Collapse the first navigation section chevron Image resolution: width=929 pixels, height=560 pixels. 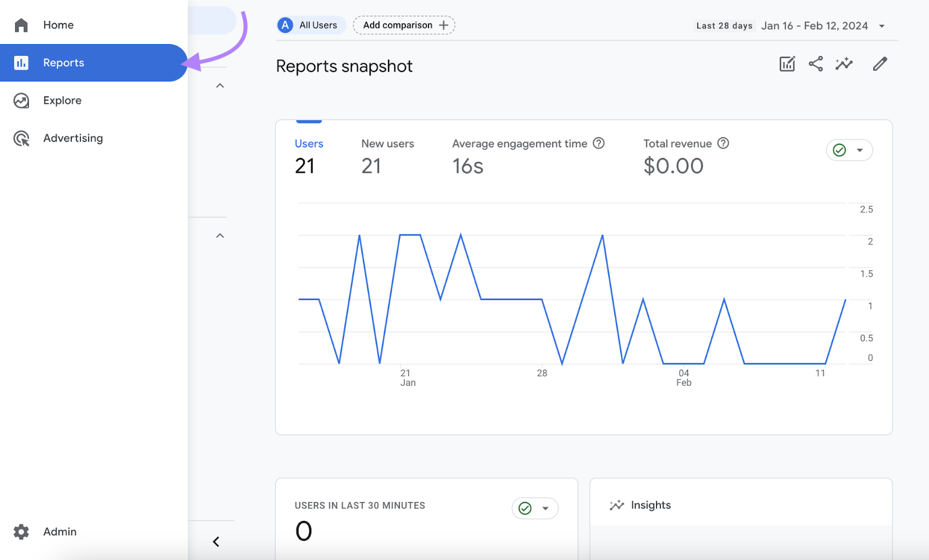coord(220,86)
